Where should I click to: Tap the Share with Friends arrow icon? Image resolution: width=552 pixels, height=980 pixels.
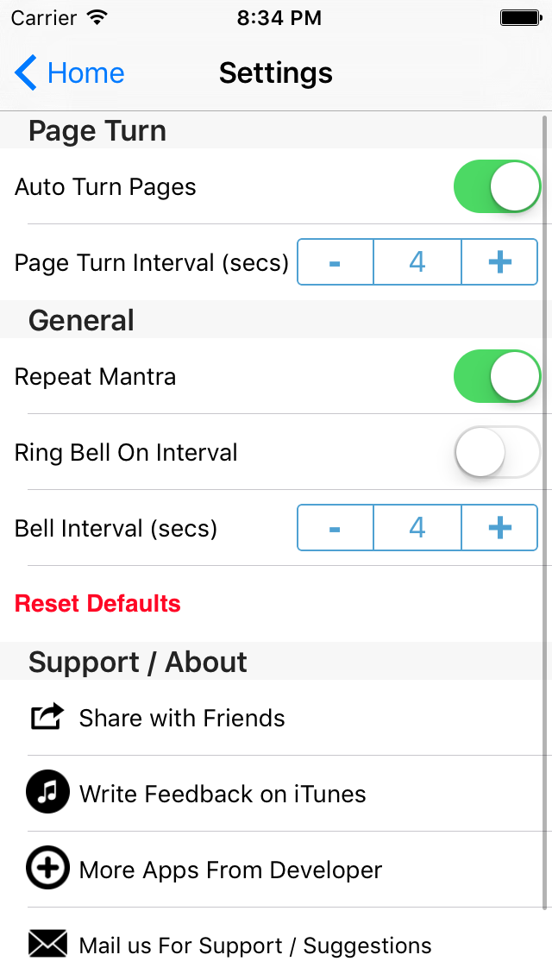point(47,717)
